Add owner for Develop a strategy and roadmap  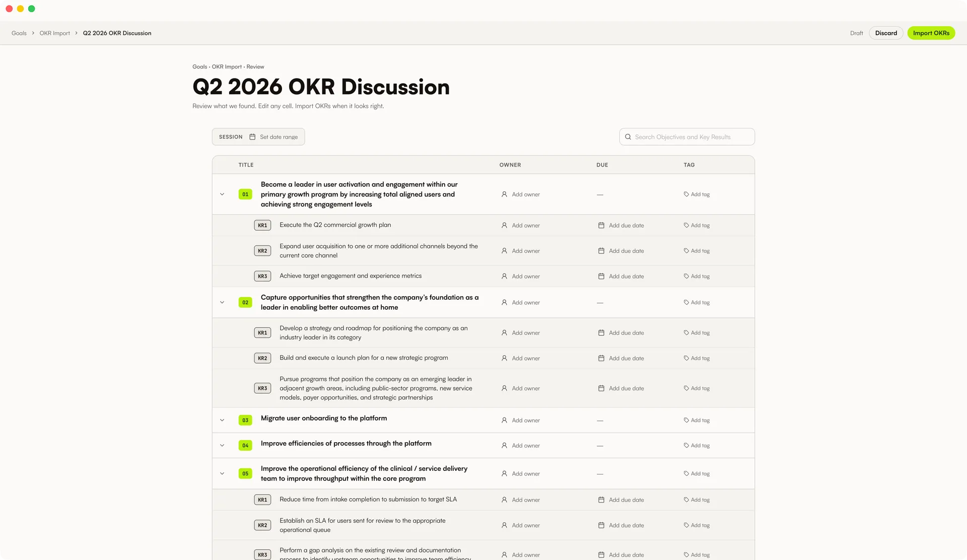point(520,333)
